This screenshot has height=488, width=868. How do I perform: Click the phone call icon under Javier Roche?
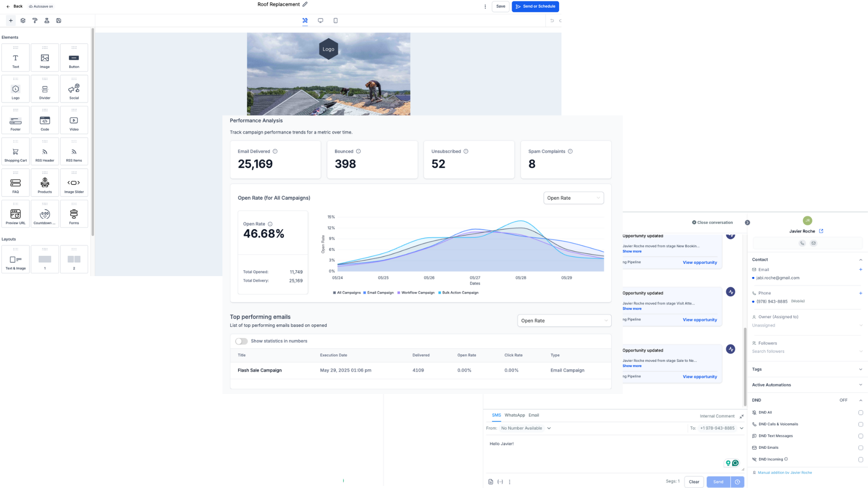pyautogui.click(x=802, y=243)
